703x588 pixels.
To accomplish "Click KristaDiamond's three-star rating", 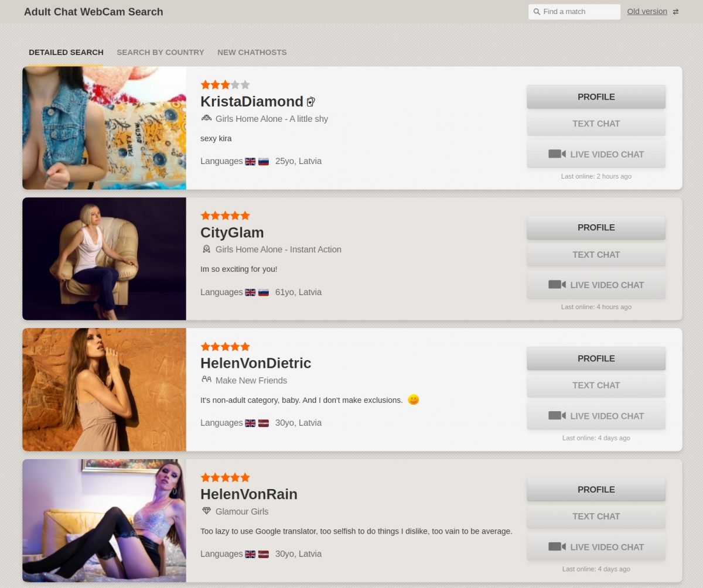I will 225,84.
